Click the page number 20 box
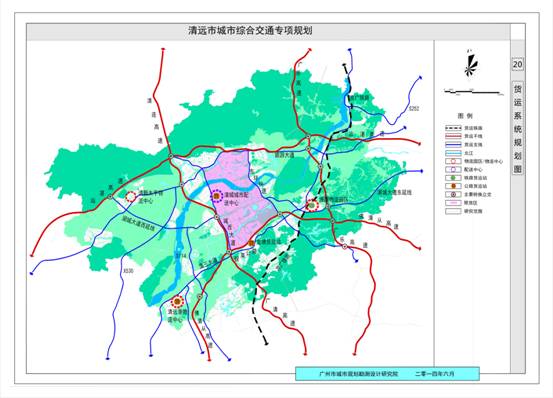 pos(517,65)
